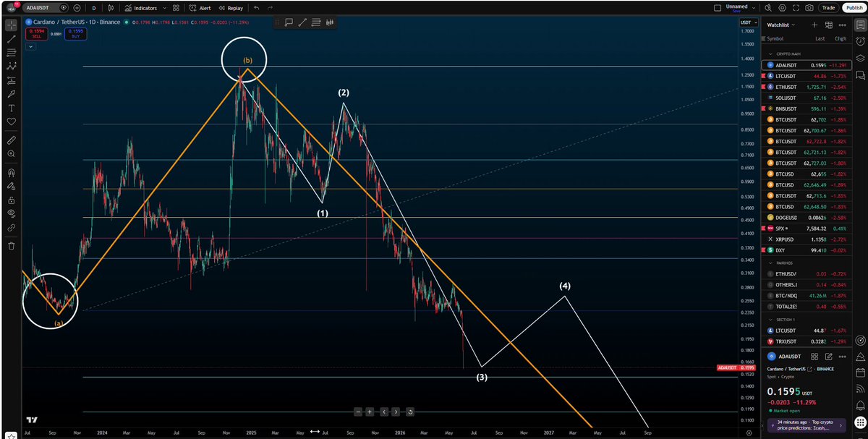Open the chats panel icon

coord(859,74)
